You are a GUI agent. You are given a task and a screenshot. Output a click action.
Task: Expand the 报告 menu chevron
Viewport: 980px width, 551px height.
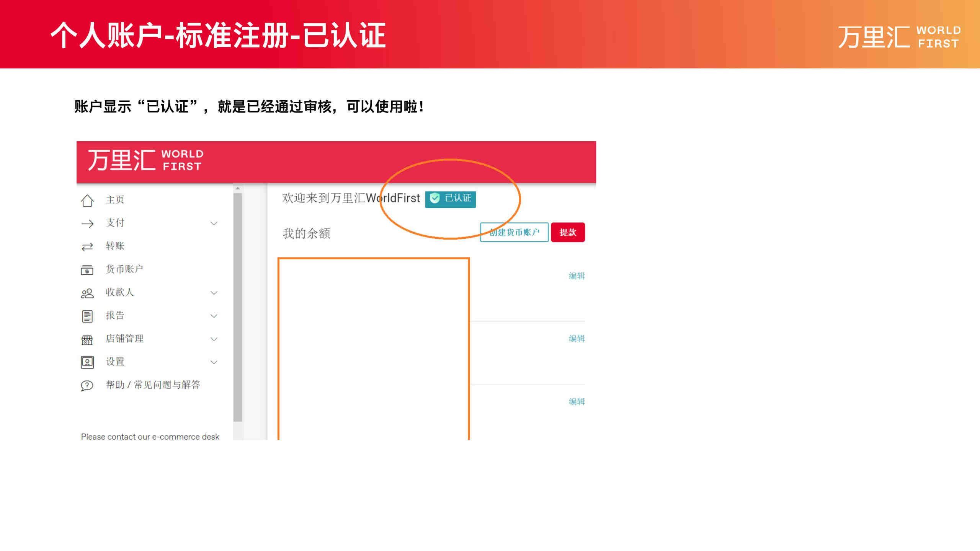[214, 316]
